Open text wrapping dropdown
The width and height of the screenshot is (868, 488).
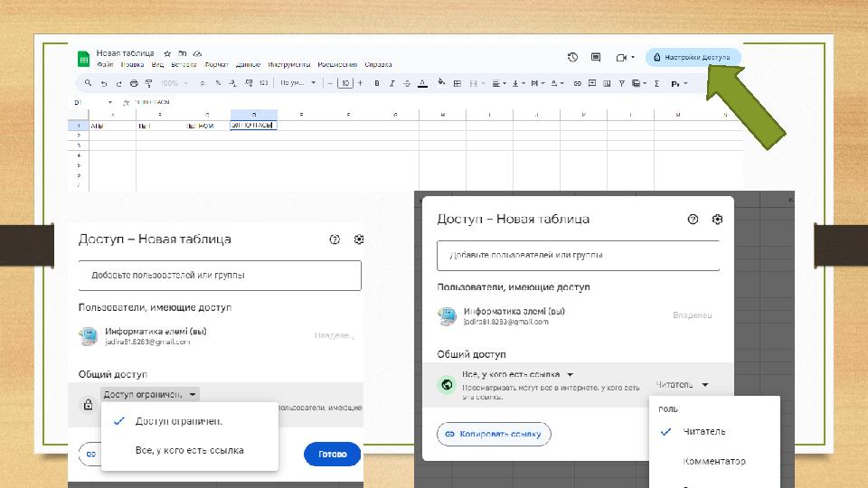click(x=537, y=83)
